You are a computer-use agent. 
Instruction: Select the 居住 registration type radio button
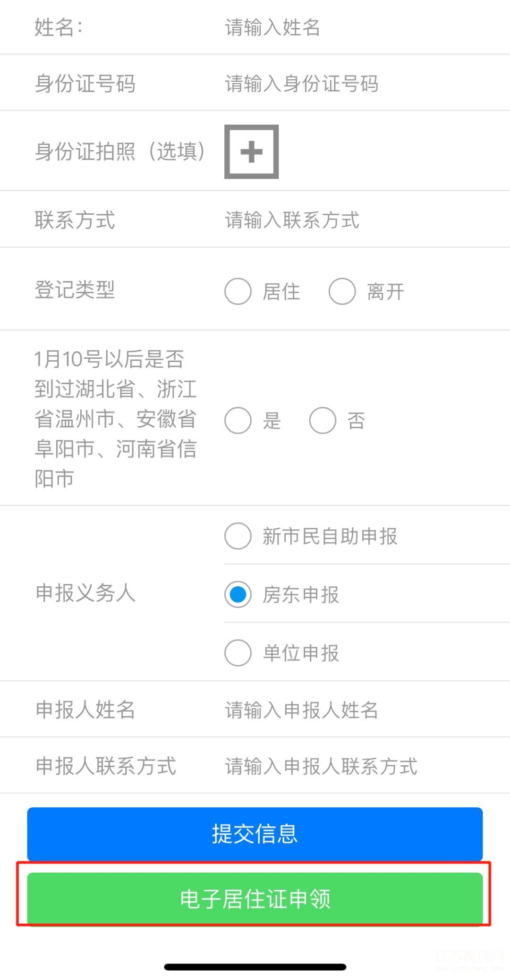[238, 292]
